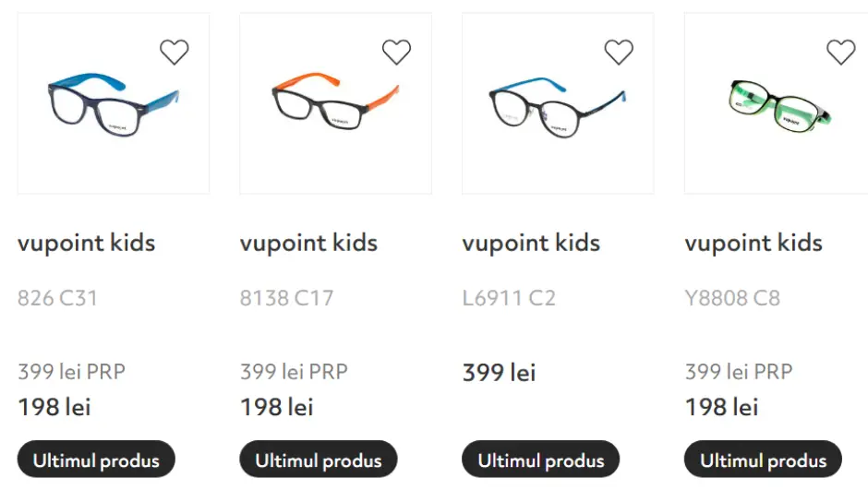868x490 pixels.
Task: Add 8138 C17 glasses to wishlist heart
Action: click(x=397, y=53)
